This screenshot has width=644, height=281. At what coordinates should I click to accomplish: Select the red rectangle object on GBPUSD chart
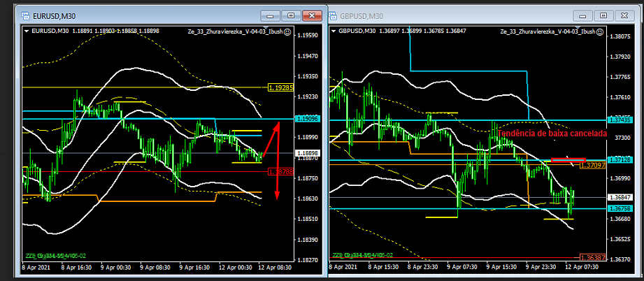tap(567, 161)
